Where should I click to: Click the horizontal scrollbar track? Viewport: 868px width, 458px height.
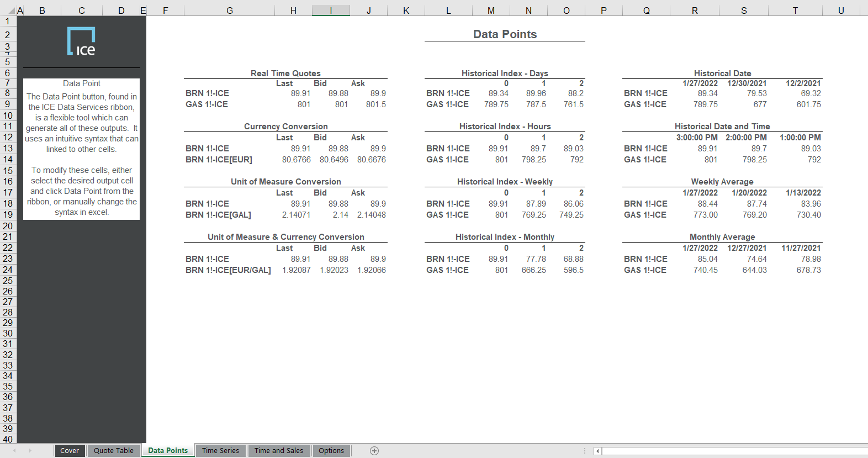734,451
